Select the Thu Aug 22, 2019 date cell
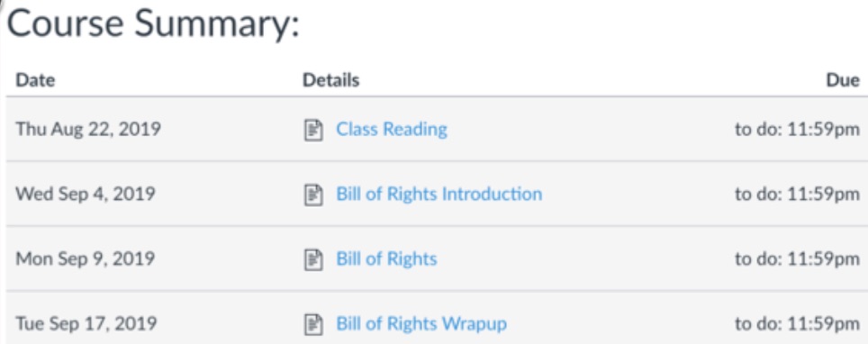Viewport: 868px width, 344px height. pos(88,130)
